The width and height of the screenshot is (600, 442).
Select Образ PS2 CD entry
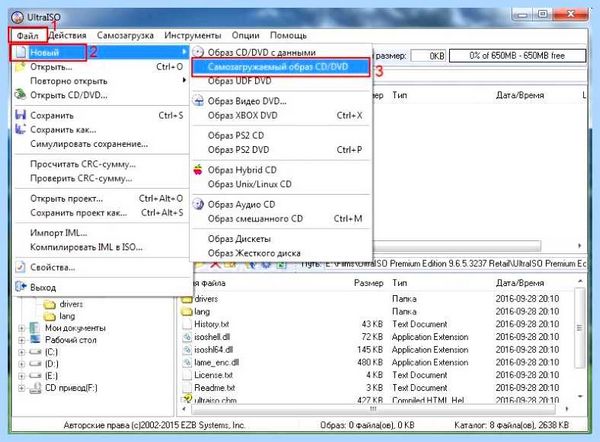[281, 135]
